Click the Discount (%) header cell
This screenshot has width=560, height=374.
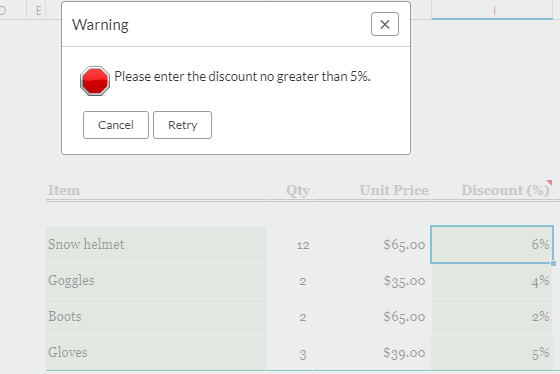[492, 190]
